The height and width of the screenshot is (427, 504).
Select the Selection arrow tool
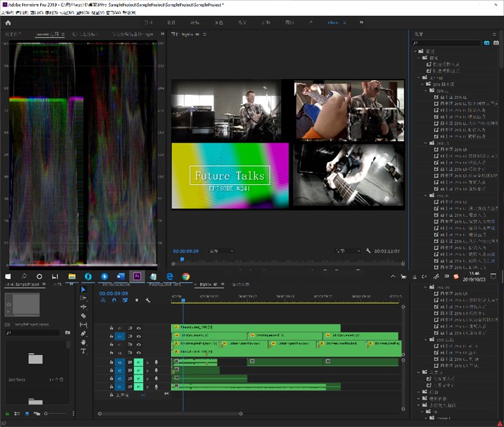84,289
